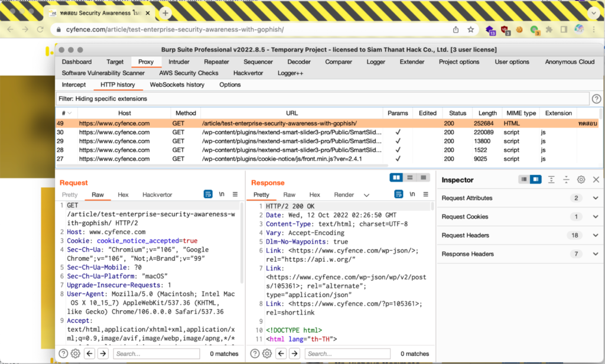Image resolution: width=605 pixels, height=364 pixels.
Task: Open the Logger++ tab
Action: tap(290, 73)
